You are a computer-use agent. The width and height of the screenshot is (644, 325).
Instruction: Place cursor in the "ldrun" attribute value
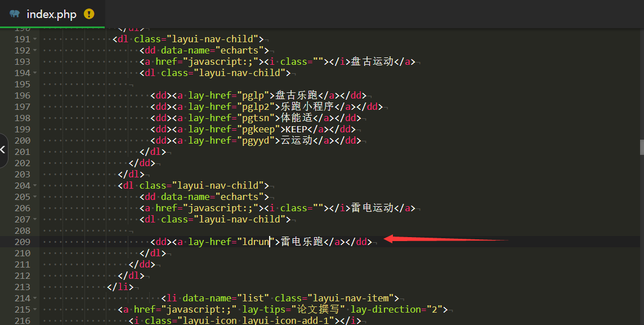click(255, 242)
